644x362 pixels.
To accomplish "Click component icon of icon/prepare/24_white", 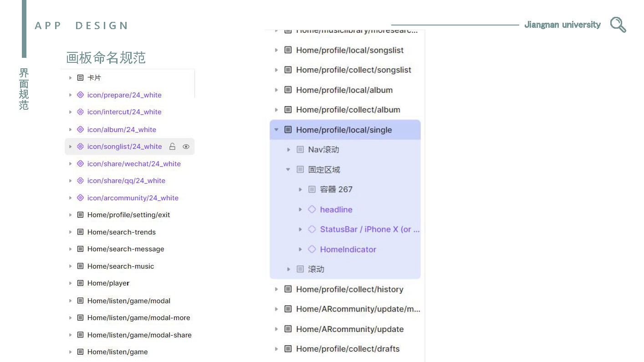I will click(80, 95).
